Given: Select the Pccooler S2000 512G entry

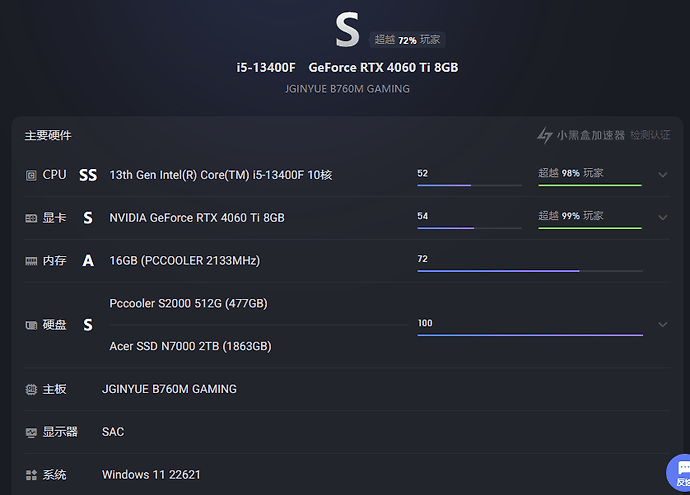Looking at the screenshot, I should 188,304.
